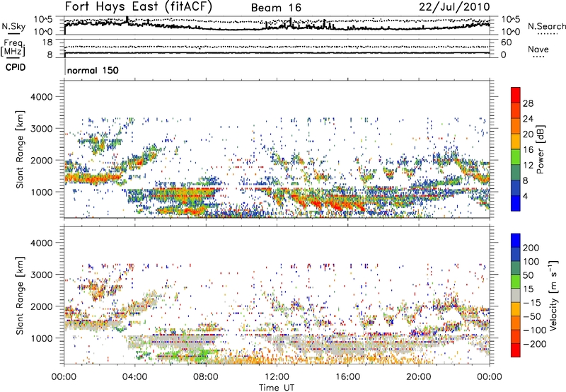Screen dimensions: 566x392
Task: Click the 'N.Sky' legend label
Action: coord(13,26)
